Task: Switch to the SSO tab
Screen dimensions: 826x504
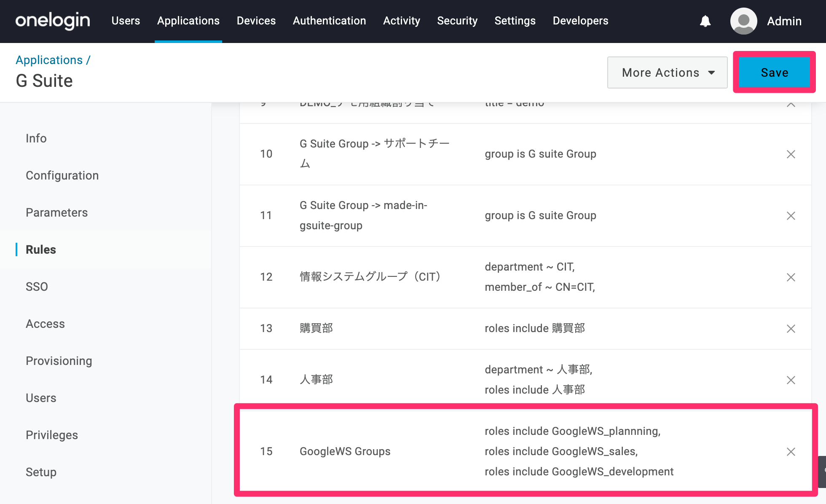Action: click(37, 287)
